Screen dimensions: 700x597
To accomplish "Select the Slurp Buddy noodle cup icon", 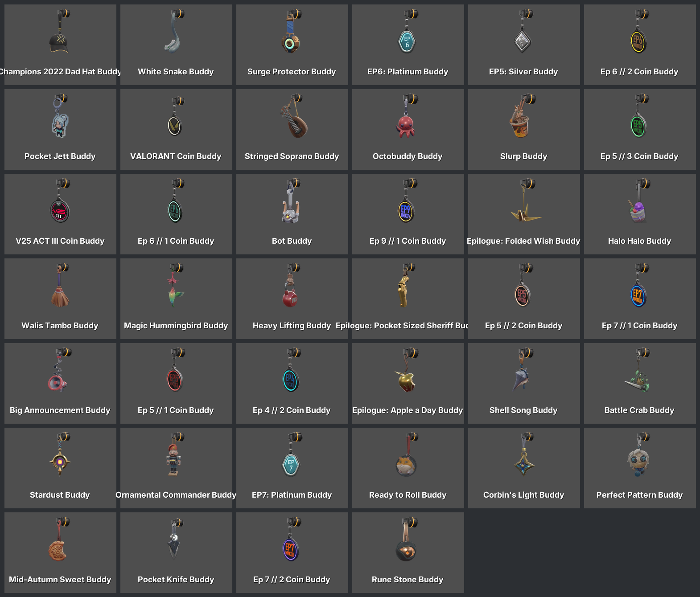I will [x=522, y=116].
